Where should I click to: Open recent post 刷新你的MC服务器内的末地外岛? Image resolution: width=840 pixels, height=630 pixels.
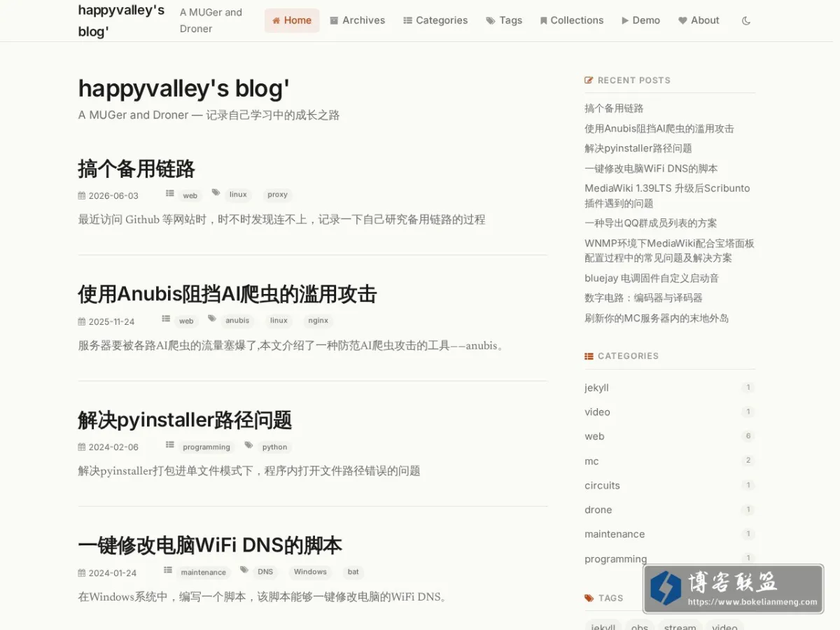click(657, 318)
